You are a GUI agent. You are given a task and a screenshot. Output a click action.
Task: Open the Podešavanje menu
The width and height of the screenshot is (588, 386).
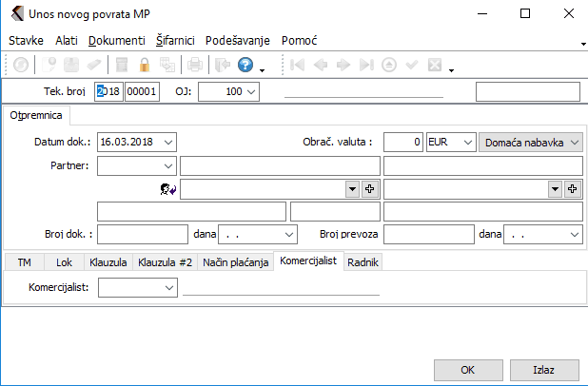click(x=238, y=41)
